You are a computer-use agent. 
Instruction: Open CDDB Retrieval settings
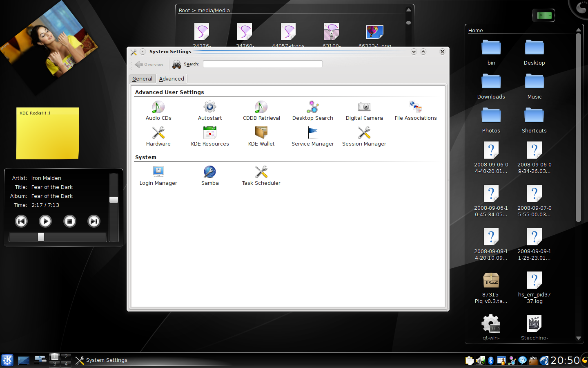coord(261,111)
